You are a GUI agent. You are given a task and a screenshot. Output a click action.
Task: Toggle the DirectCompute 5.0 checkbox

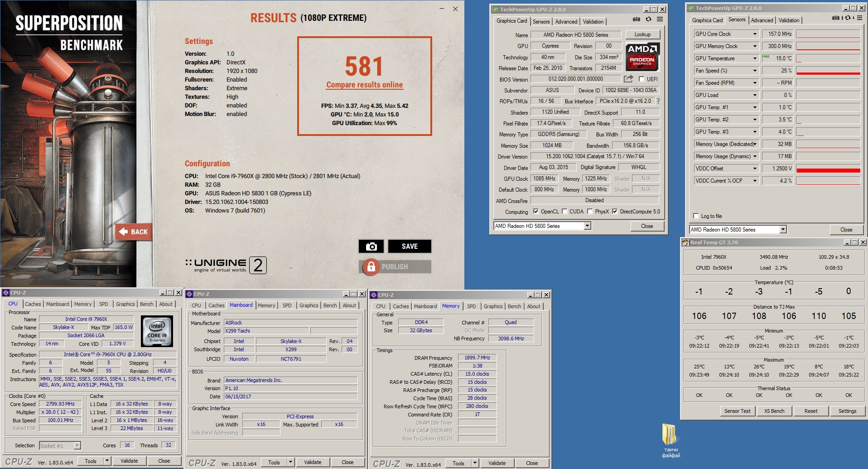click(615, 211)
